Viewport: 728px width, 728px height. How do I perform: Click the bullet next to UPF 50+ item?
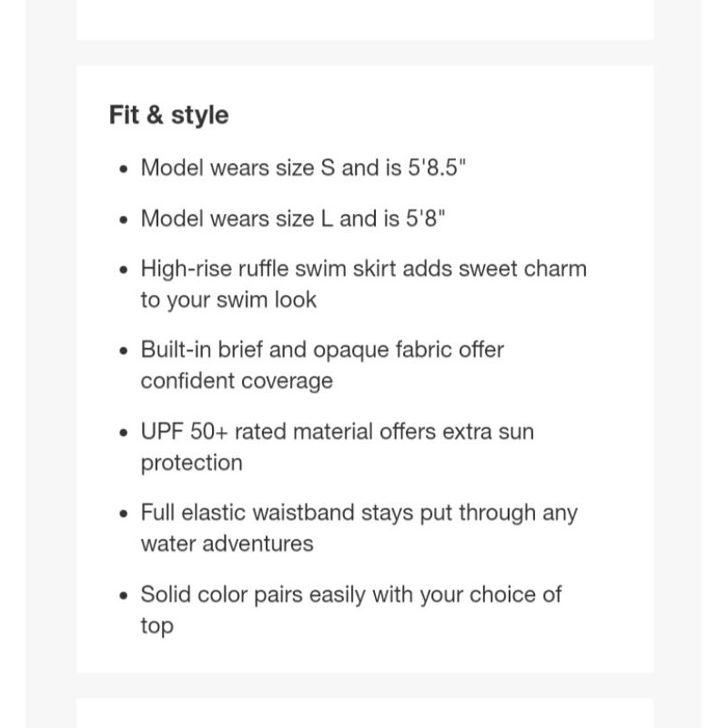click(124, 432)
